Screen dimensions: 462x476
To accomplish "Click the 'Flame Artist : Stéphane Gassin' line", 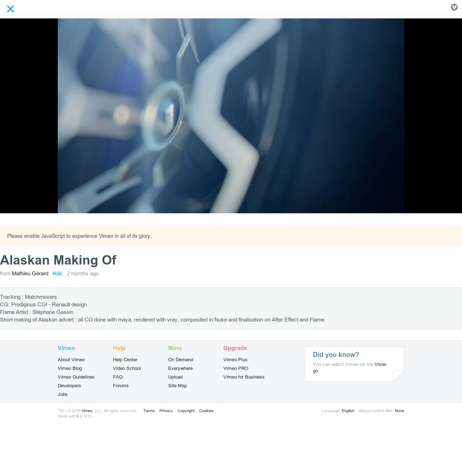I will point(37,312).
